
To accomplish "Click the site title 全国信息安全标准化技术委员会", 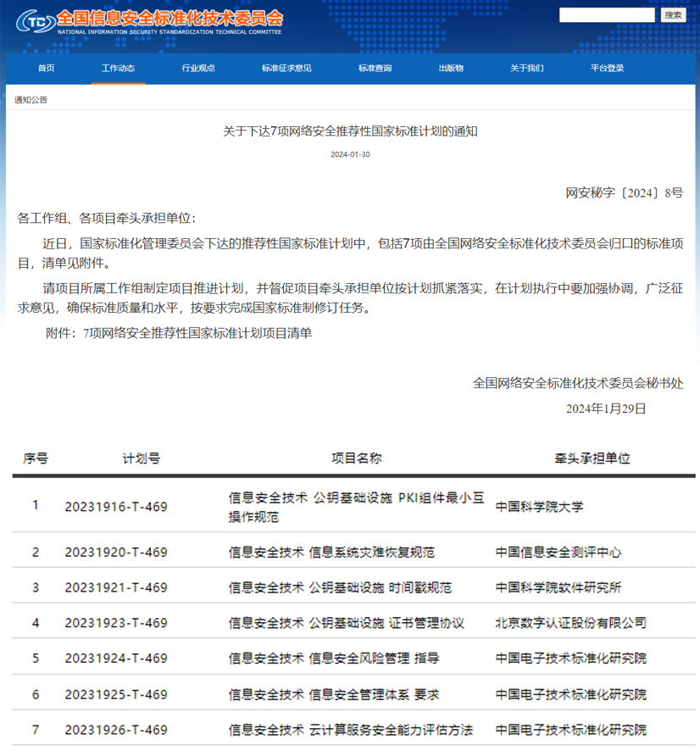I will 169,19.
